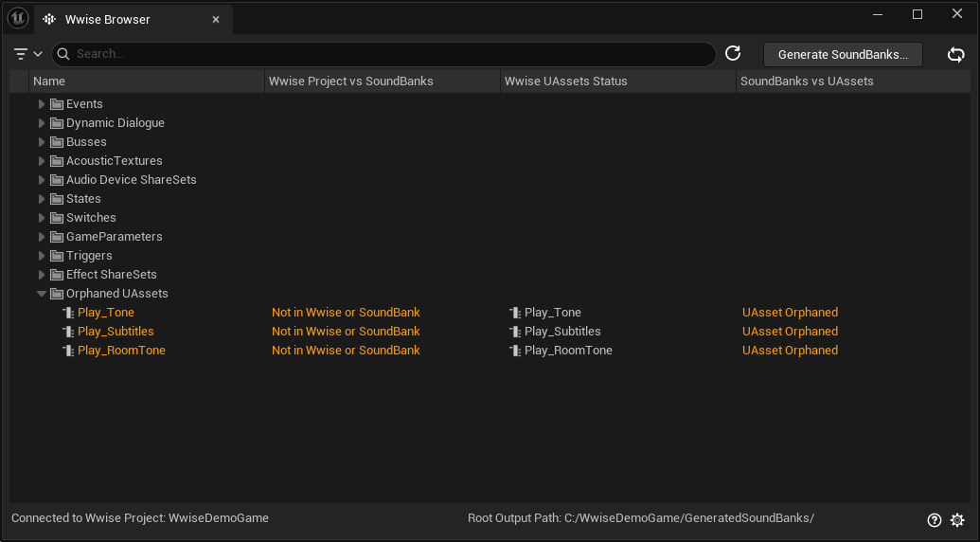Click the Unreal Engine logo icon

click(x=18, y=19)
